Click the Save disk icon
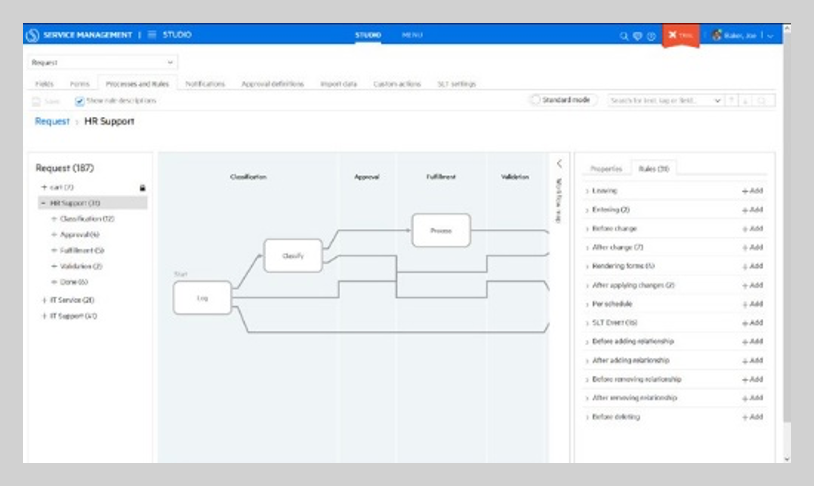 [36, 101]
